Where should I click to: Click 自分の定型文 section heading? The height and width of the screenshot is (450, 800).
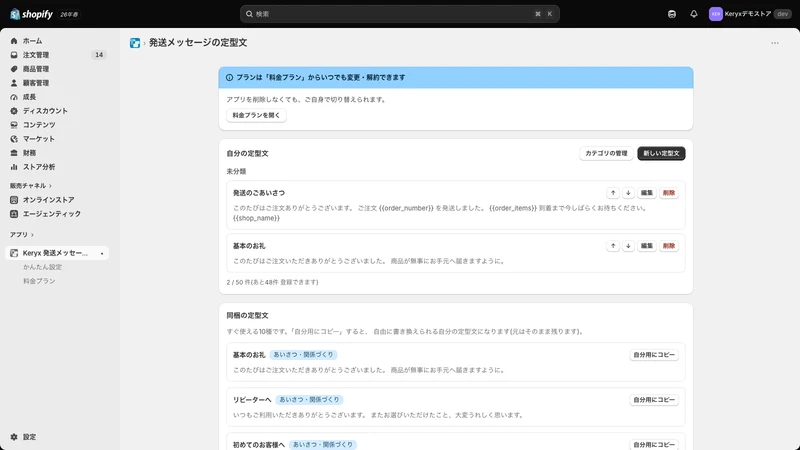(x=247, y=154)
